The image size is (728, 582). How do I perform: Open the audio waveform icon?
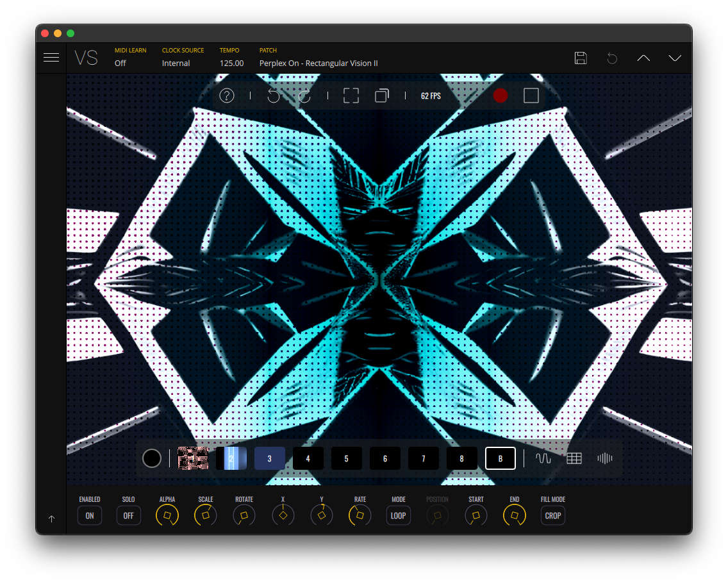pos(605,458)
